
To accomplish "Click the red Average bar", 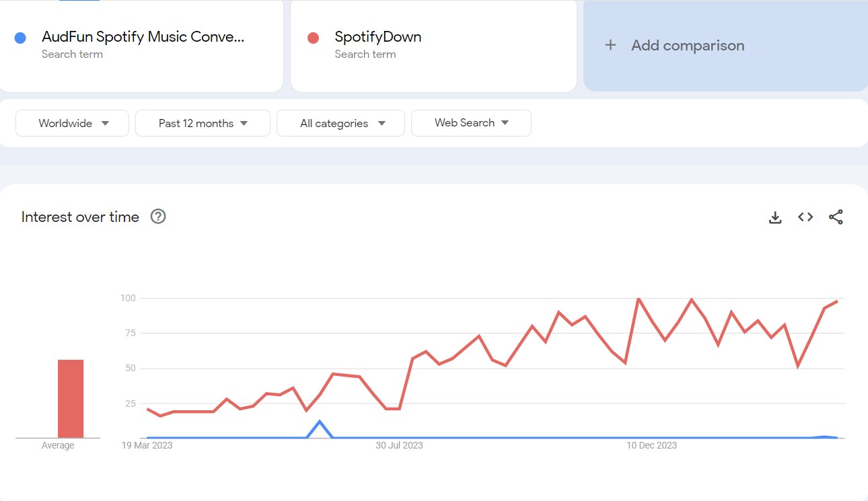I will coord(71,399).
